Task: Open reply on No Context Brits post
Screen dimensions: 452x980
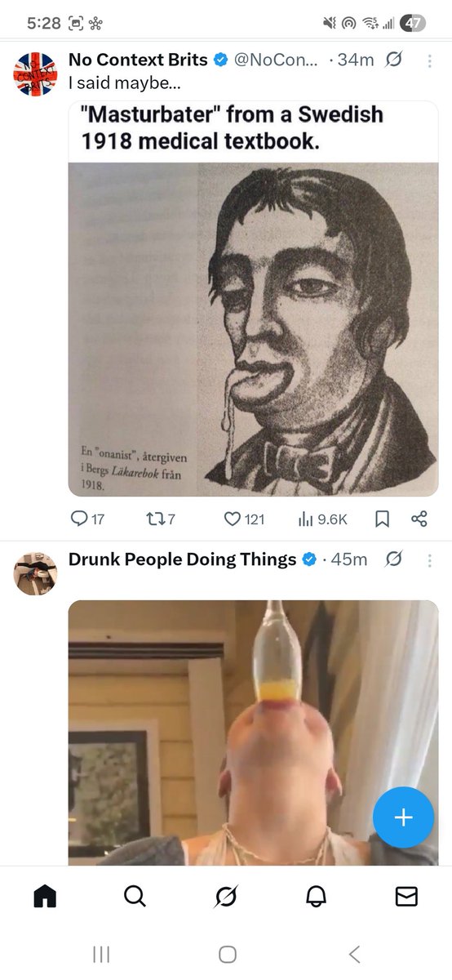Action: coord(87,519)
